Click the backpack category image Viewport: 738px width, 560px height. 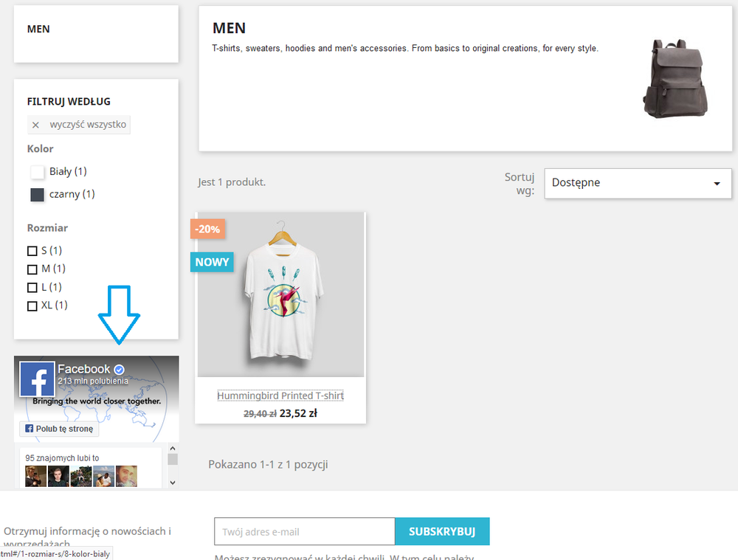675,79
